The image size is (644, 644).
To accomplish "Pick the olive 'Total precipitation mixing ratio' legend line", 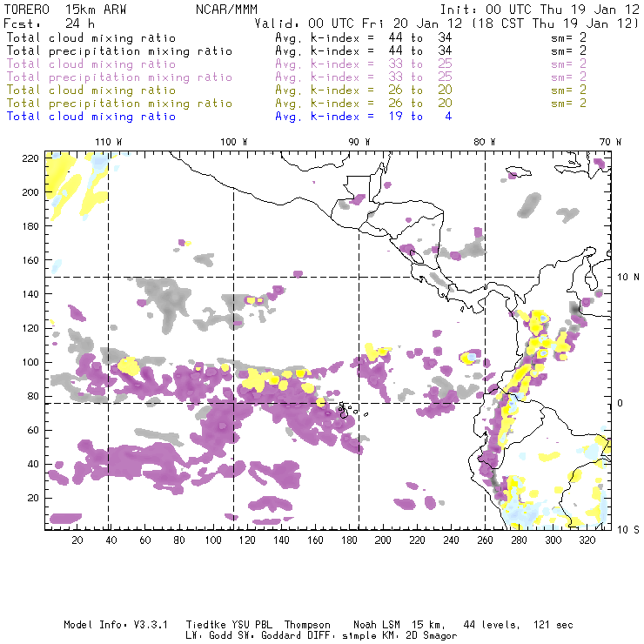I will pyautogui.click(x=119, y=103).
